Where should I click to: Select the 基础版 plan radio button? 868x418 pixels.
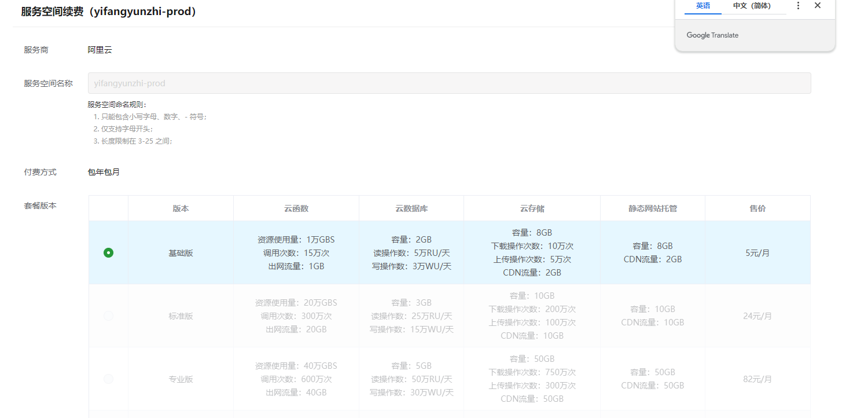pyautogui.click(x=108, y=253)
